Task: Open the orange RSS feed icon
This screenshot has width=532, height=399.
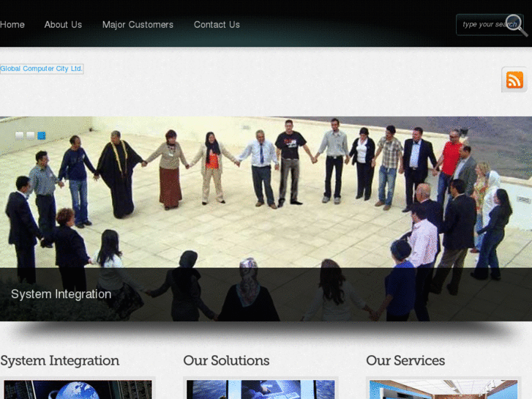Action: coord(514,80)
